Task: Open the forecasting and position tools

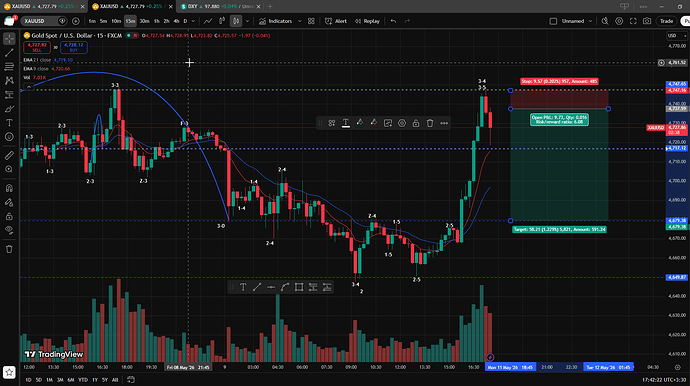Action: 9,95
